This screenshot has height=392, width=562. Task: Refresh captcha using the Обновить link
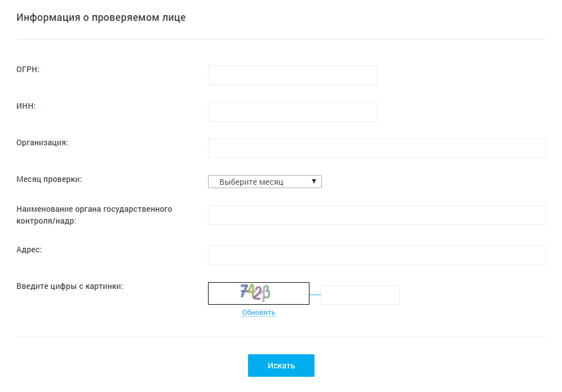pyautogui.click(x=258, y=313)
